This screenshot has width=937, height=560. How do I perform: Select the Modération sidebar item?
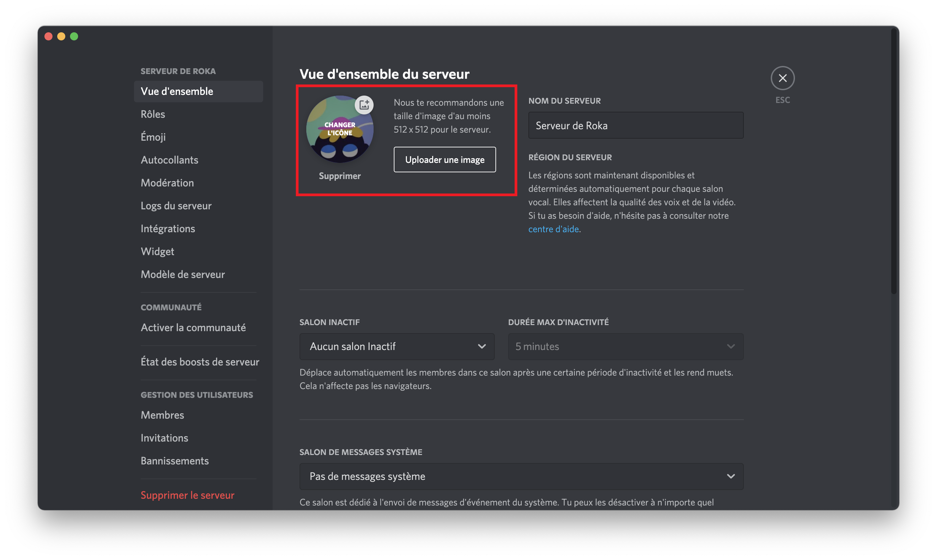click(167, 182)
